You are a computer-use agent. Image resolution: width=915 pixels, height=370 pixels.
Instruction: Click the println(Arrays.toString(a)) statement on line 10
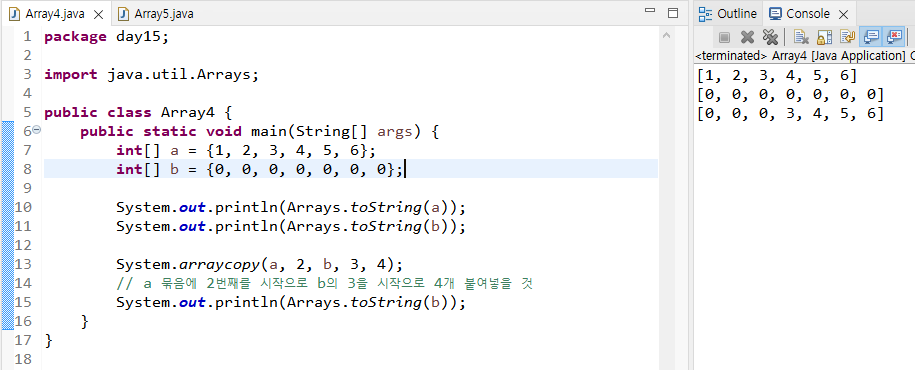click(x=291, y=207)
